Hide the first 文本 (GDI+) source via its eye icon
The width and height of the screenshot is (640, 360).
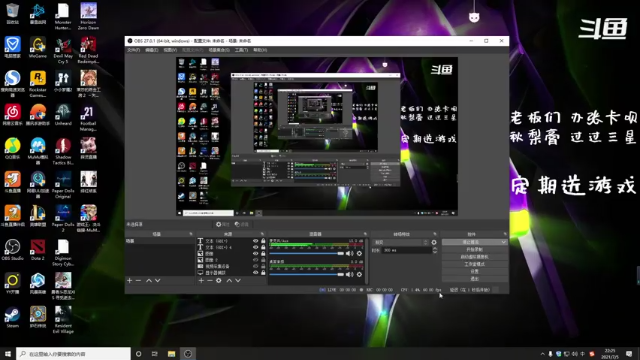[x=256, y=241]
